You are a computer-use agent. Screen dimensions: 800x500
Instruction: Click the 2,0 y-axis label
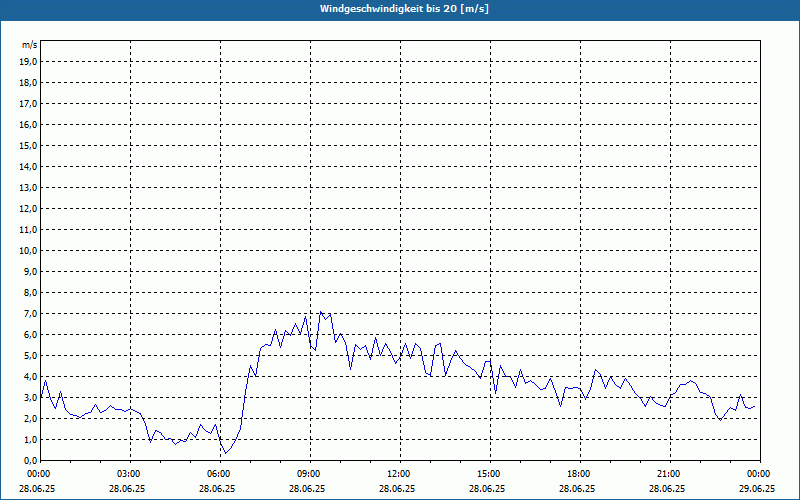click(30, 418)
